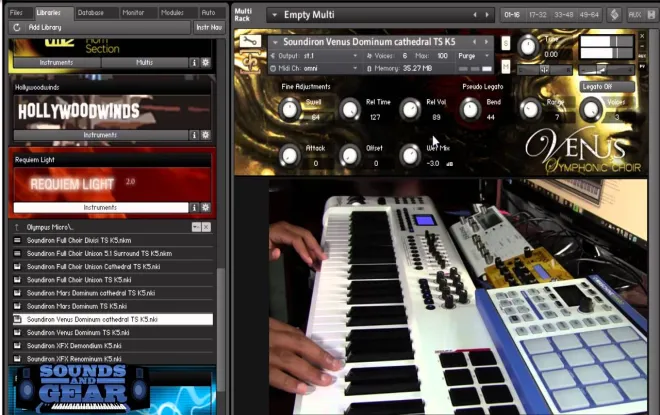Load next instrument with right arrow
The width and height of the screenshot is (660, 415).
tap(486, 42)
